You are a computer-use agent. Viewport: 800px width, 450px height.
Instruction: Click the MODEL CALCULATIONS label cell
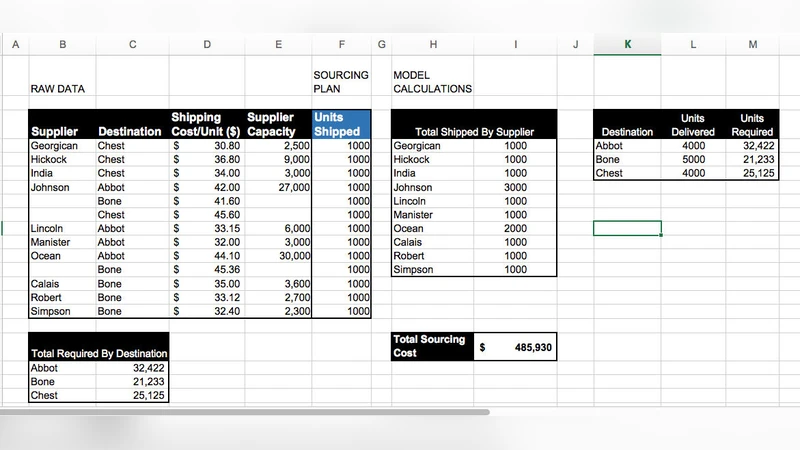coord(432,82)
